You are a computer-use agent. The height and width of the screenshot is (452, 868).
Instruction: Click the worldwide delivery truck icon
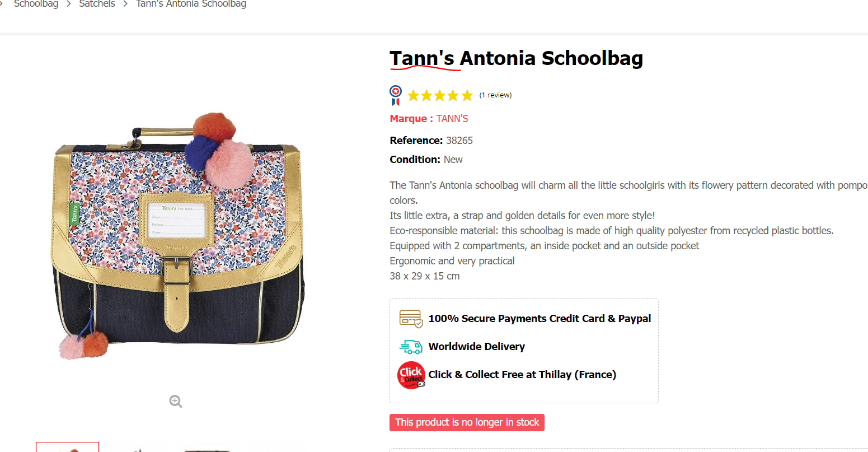click(x=411, y=347)
